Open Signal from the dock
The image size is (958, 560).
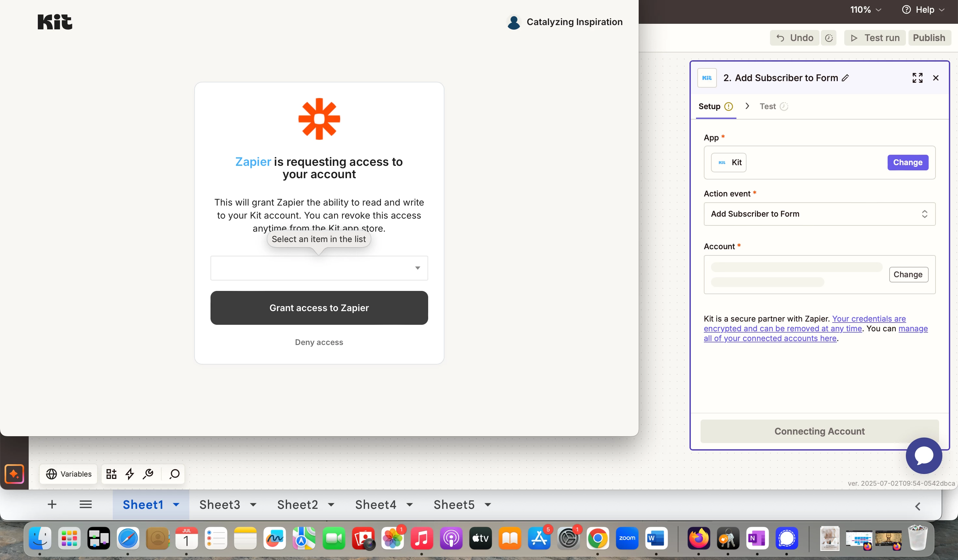pyautogui.click(x=787, y=538)
